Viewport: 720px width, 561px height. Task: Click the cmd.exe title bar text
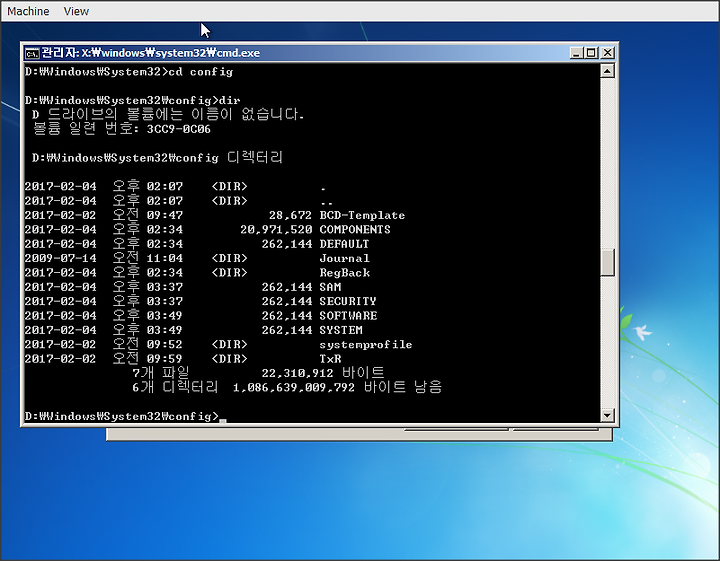pos(151,53)
